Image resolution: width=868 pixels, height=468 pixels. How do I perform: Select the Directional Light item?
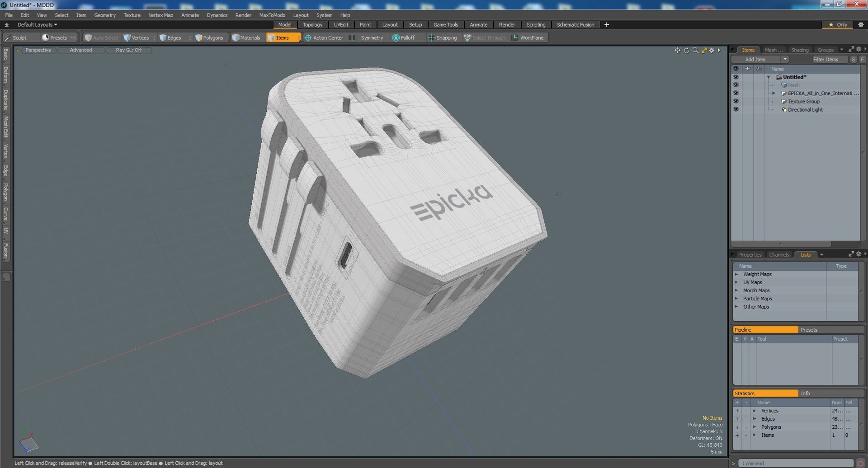coord(805,110)
